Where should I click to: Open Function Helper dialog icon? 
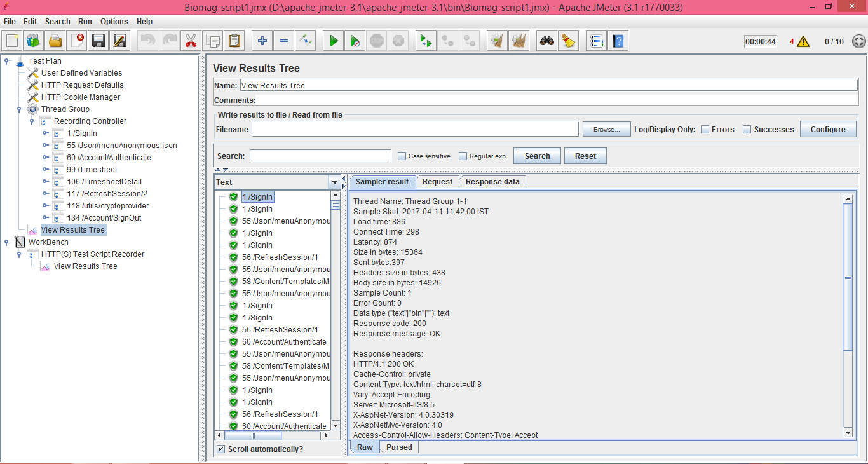596,41
